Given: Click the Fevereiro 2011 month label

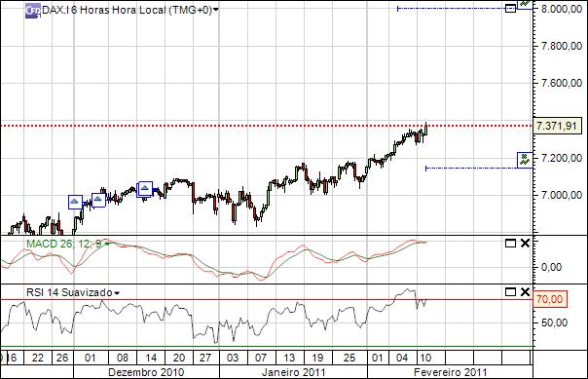Looking at the screenshot, I should 450,372.
